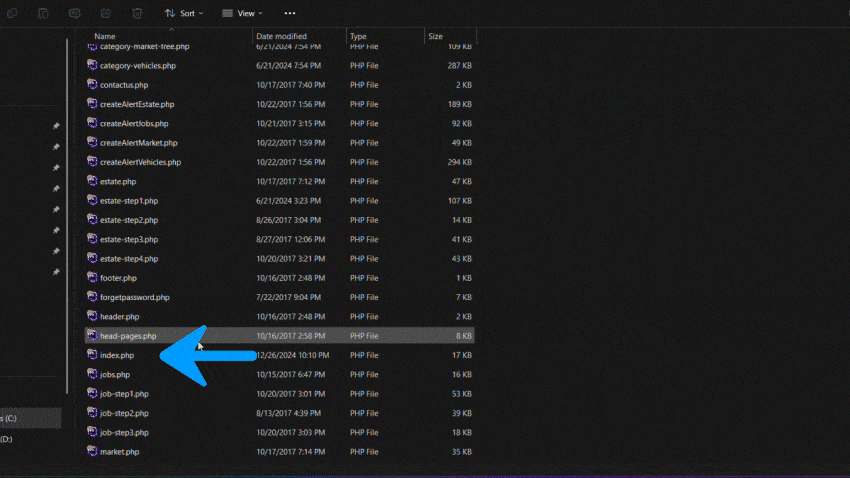Screen dimensions: 850x478
Task: Select the createAlertEstate.php file icon
Action: coord(92,104)
